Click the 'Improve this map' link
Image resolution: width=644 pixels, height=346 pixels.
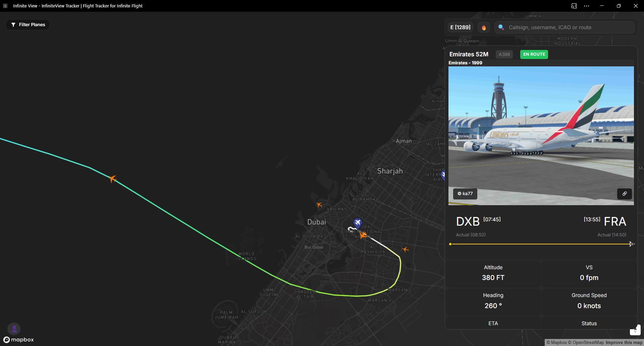click(624, 343)
